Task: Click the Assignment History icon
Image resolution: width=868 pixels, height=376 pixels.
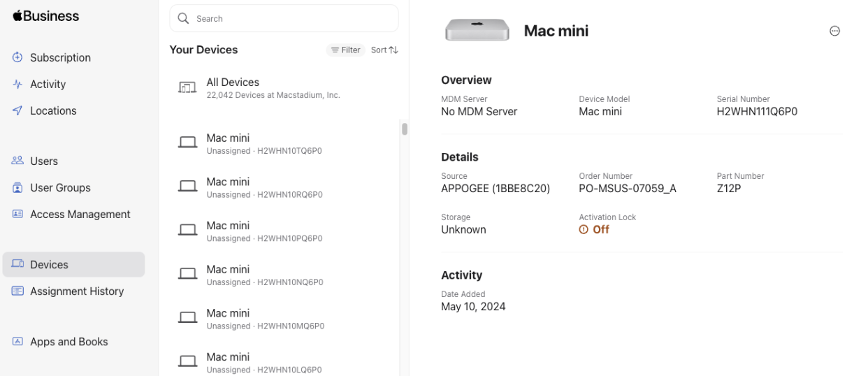Action: [17, 291]
